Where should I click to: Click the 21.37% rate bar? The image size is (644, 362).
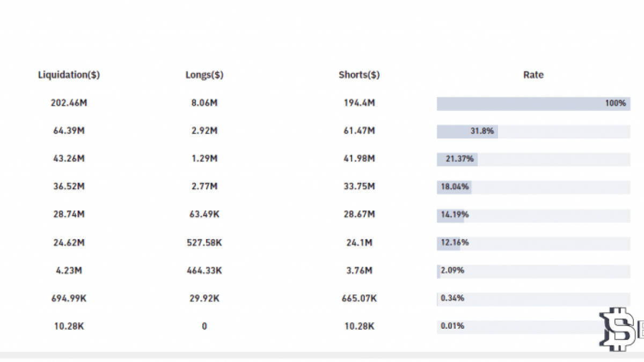coord(533,159)
